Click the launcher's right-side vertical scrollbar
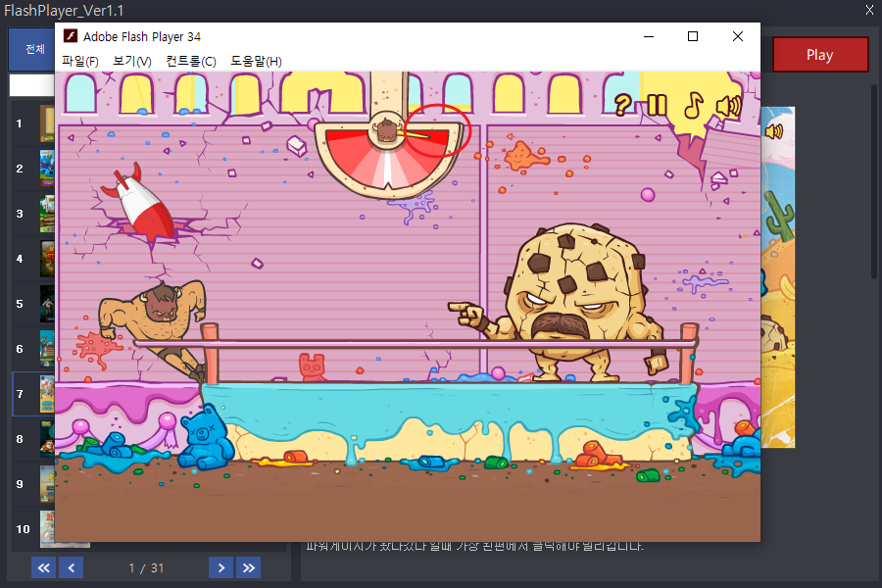This screenshot has height=588, width=882. (x=873, y=181)
